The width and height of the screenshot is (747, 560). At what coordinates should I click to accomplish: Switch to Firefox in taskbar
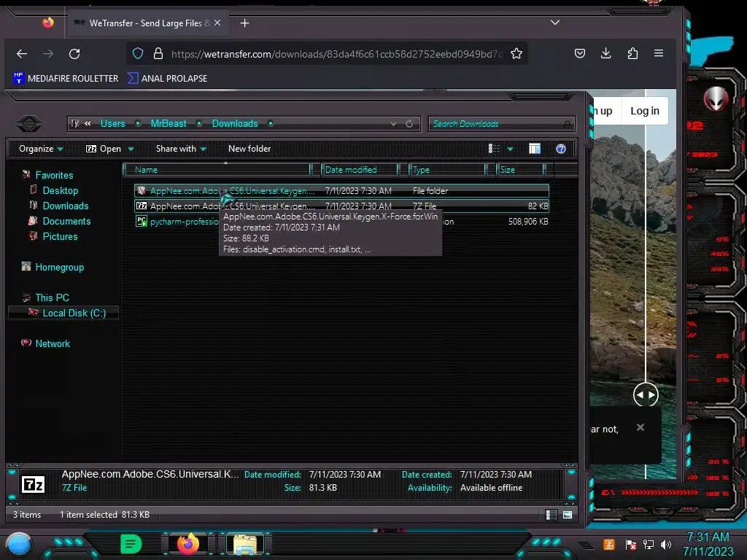[x=188, y=544]
